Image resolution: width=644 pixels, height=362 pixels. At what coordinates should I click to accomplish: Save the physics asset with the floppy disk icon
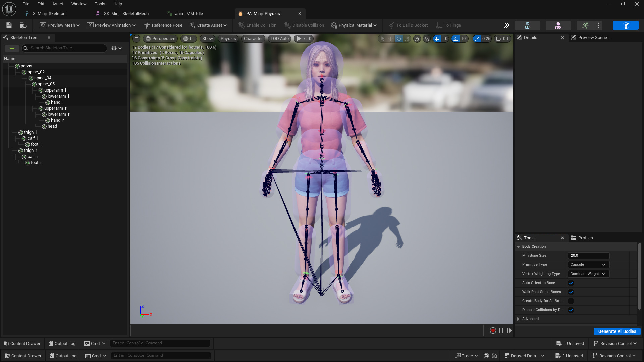click(x=9, y=25)
